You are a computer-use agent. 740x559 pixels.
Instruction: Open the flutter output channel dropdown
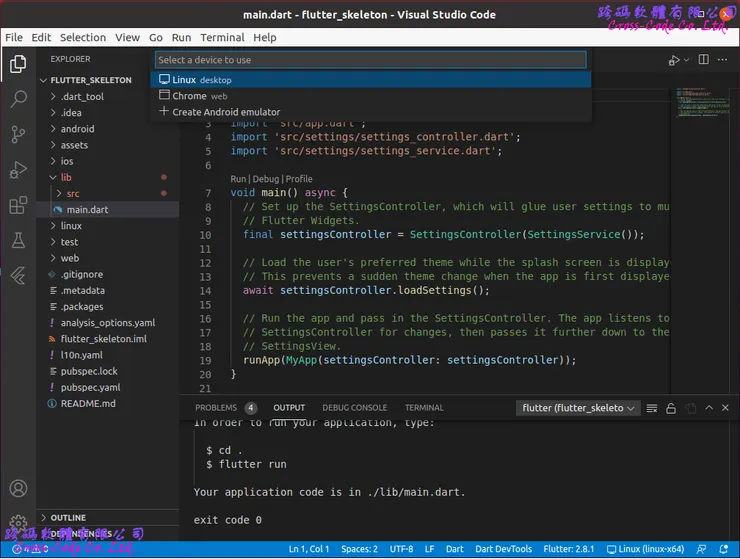577,408
